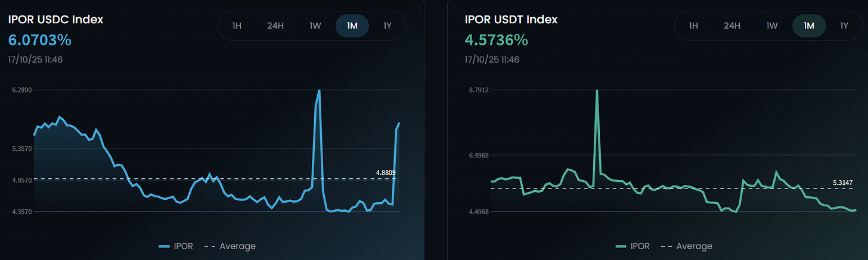Viewport: 868px width, 260px height.
Task: Select 24H range on IPOR USDT chart
Action: point(731,26)
